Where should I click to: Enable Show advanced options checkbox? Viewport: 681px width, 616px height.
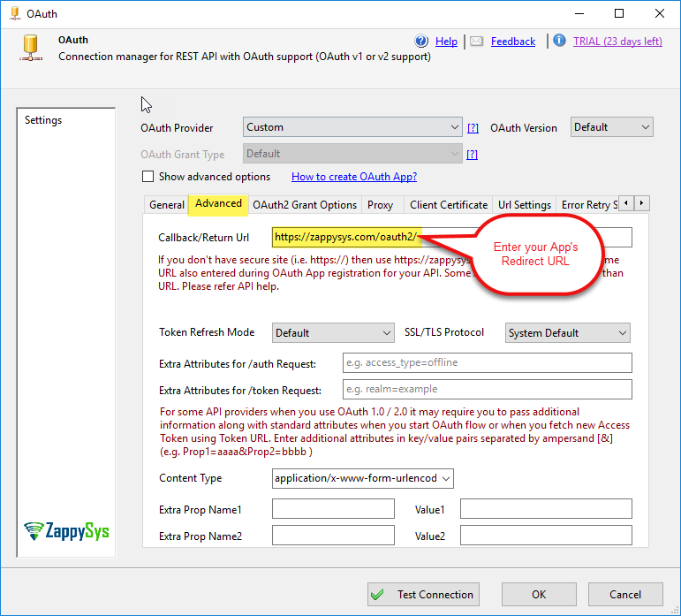(x=148, y=177)
